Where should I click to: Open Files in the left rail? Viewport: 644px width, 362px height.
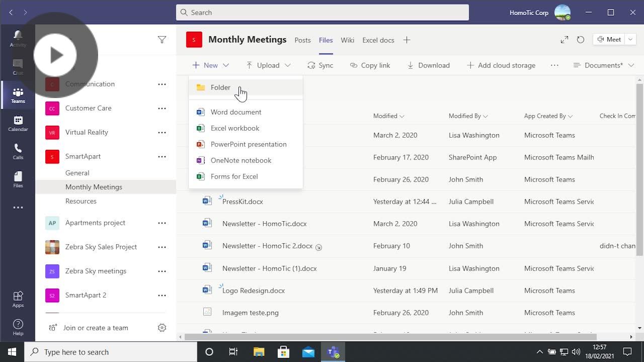pyautogui.click(x=18, y=179)
